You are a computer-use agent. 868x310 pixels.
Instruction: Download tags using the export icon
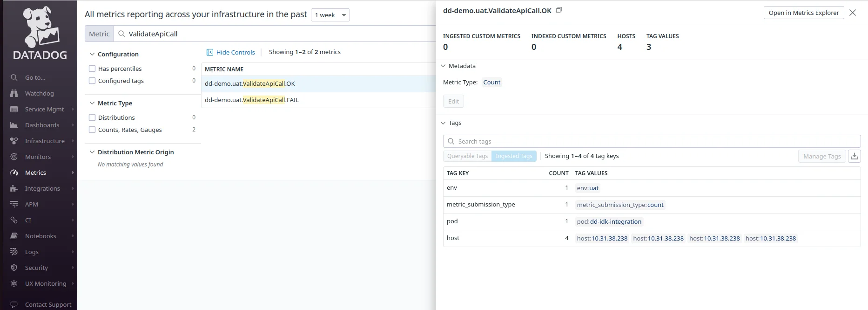tap(855, 156)
